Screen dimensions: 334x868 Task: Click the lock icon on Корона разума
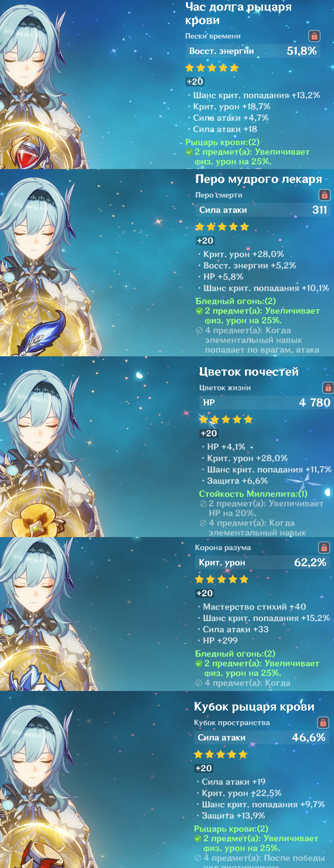tap(324, 548)
